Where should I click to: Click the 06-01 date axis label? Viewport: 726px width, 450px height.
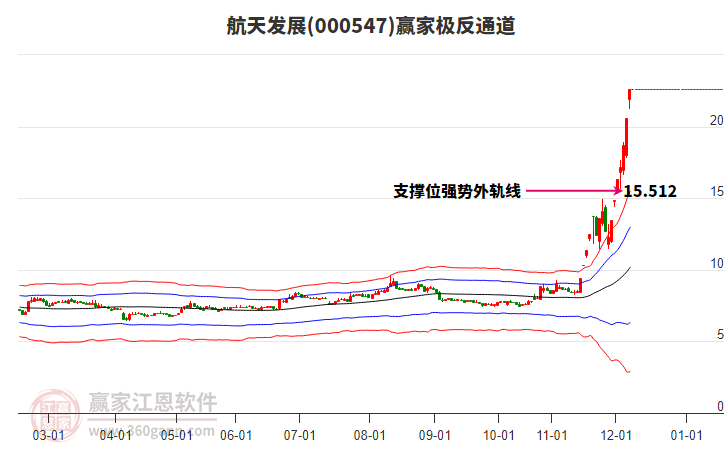236,435
